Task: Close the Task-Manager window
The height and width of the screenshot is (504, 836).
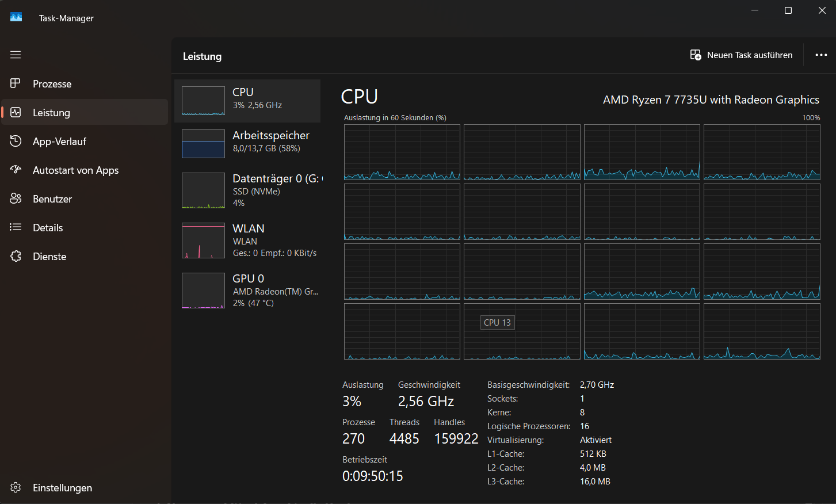Action: point(822,10)
